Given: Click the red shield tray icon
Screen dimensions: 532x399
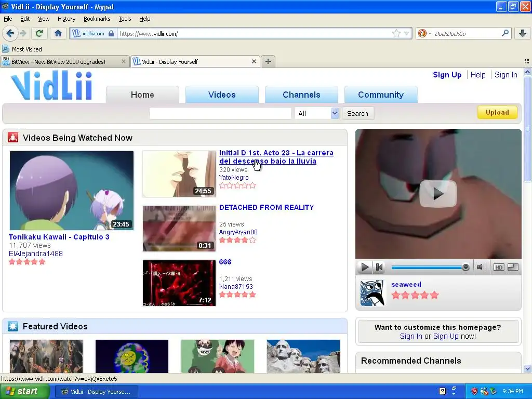Looking at the screenshot, I should point(474,392).
